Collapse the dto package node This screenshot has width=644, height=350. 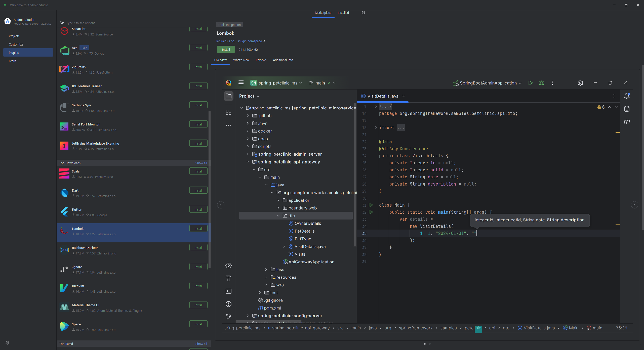click(x=278, y=215)
